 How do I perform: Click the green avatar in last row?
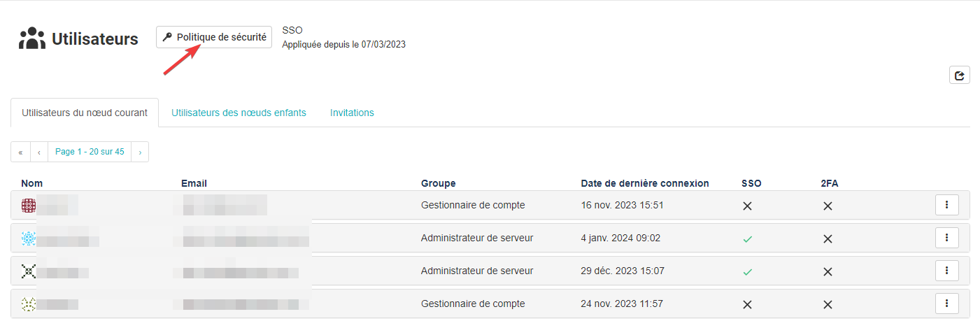tap(29, 304)
